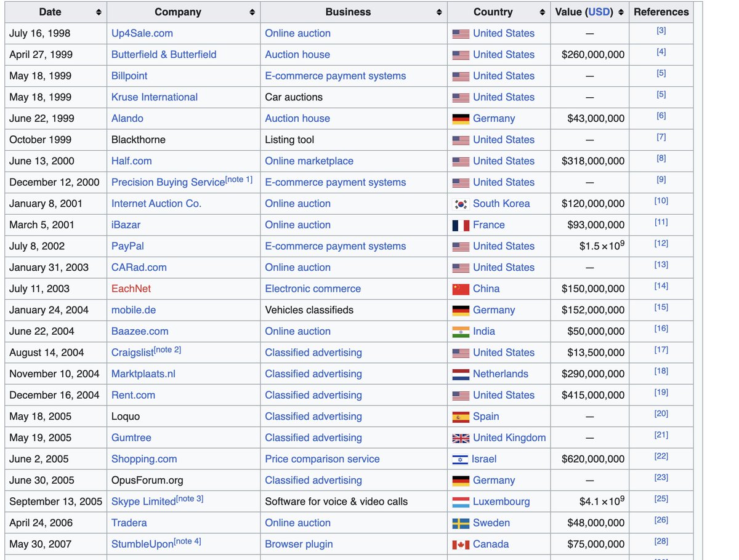Viewport: 739px width, 560px height.
Task: Select the October 1999 date cell
Action: [x=41, y=140]
